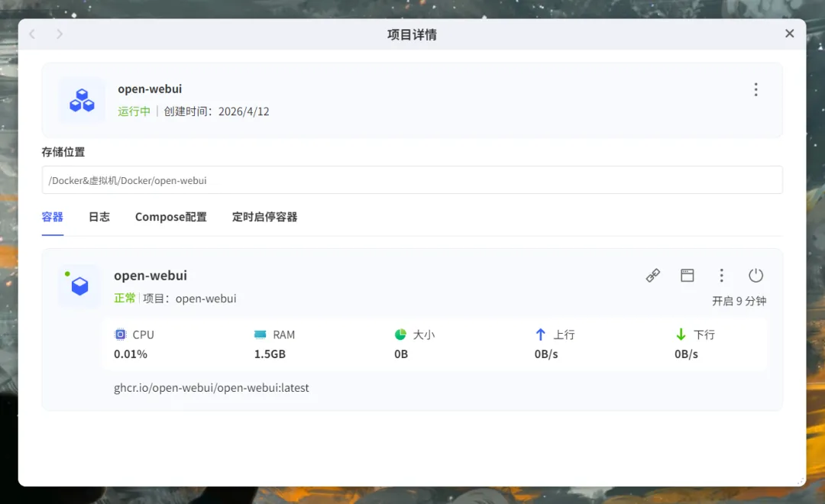Click the 上行 upload arrow icon
This screenshot has width=825, height=504.
point(540,334)
